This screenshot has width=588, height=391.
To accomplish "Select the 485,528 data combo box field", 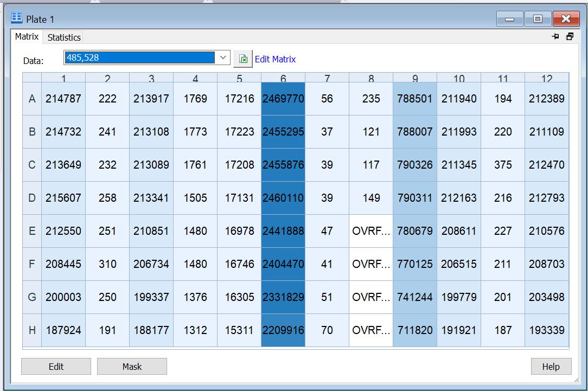I will [139, 57].
